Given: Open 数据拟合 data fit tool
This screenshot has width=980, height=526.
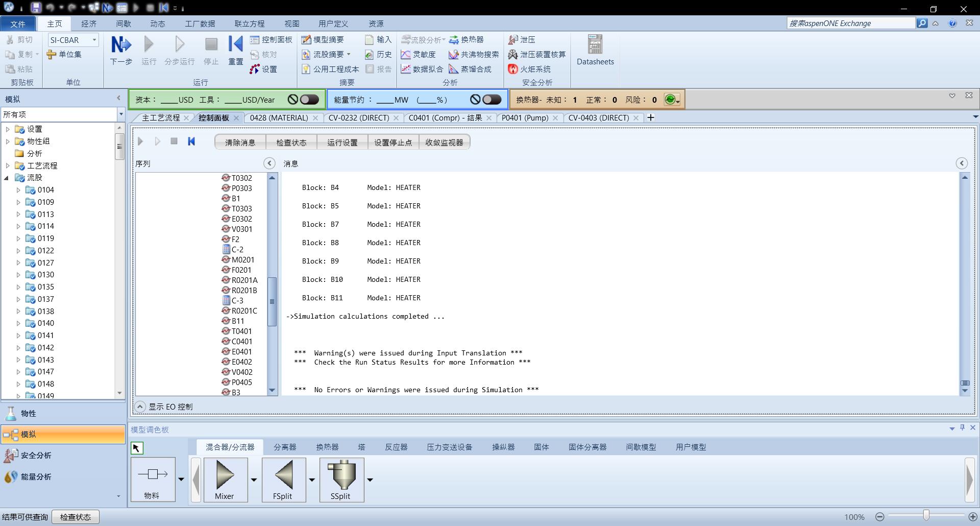Looking at the screenshot, I should [422, 69].
